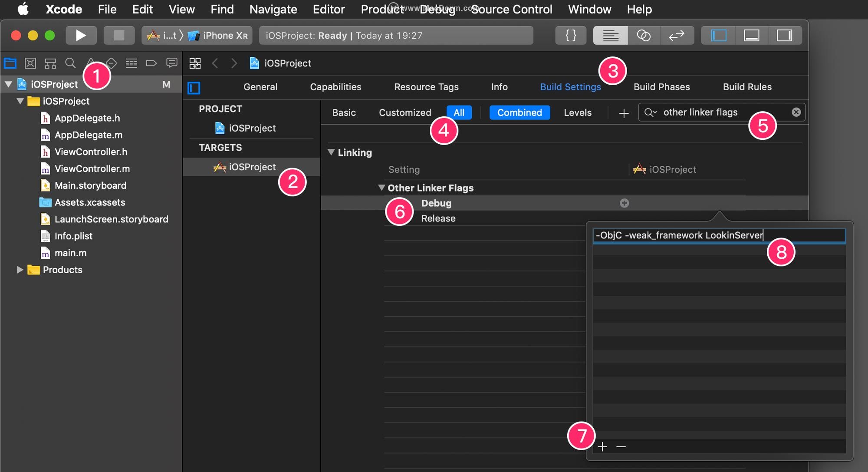Image resolution: width=868 pixels, height=472 pixels.
Task: Click the plus icon on Debug row
Action: [624, 203]
